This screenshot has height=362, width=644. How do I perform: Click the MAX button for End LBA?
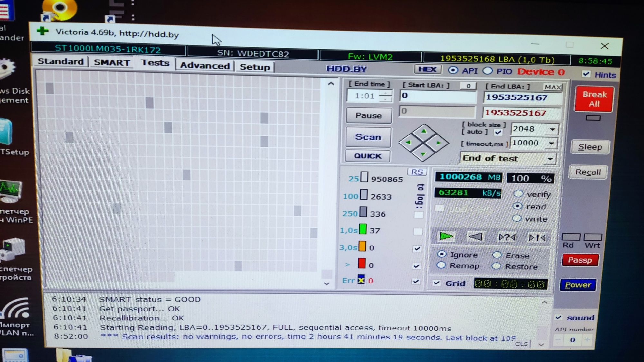[x=553, y=87]
